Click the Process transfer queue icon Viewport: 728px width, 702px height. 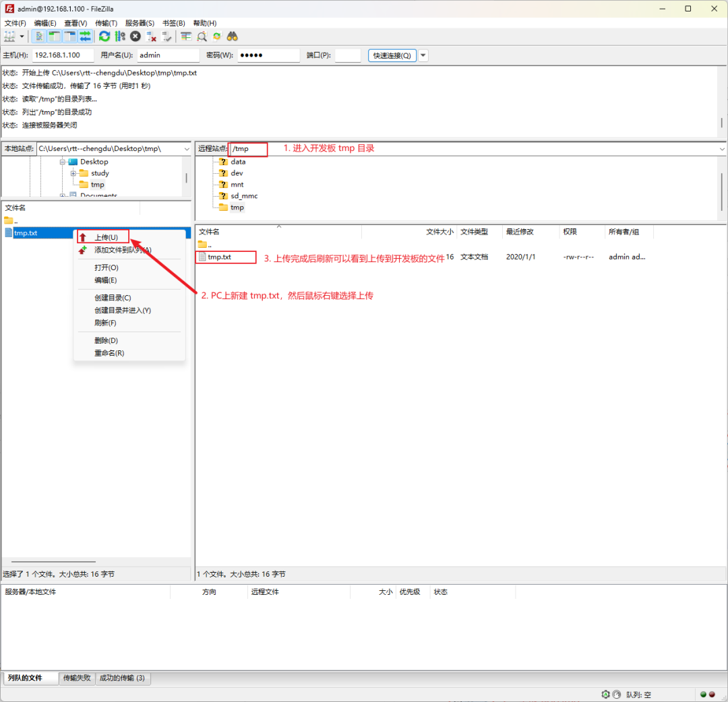click(120, 36)
